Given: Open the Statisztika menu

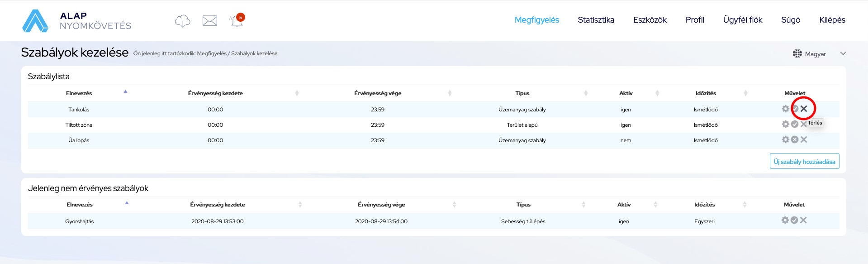Looking at the screenshot, I should coord(596,20).
